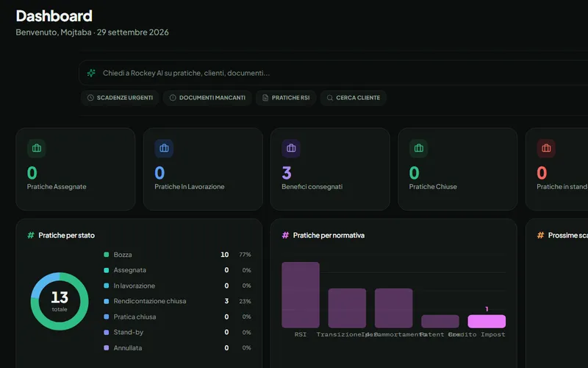Click the Transizione bar in normativa chart
Image resolution: width=588 pixels, height=368 pixels.
[347, 308]
